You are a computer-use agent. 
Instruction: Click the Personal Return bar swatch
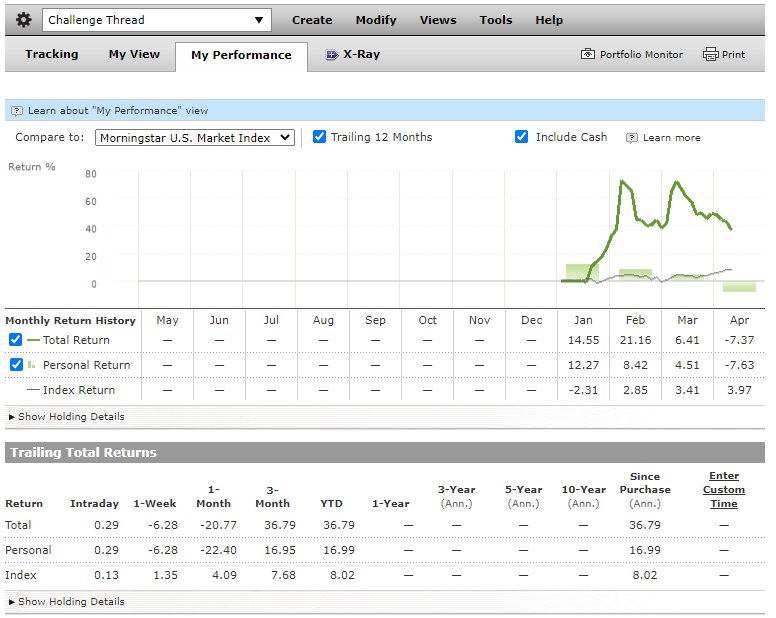pyautogui.click(x=32, y=365)
